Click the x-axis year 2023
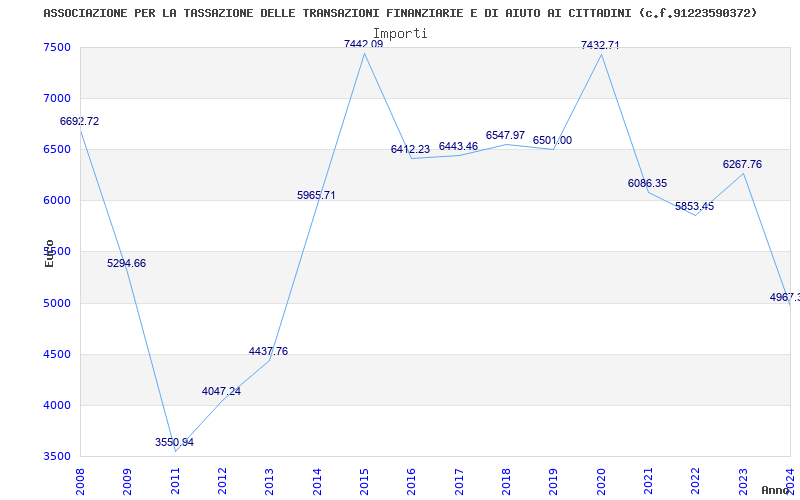Viewport: 800px width, 500px height. [x=743, y=482]
